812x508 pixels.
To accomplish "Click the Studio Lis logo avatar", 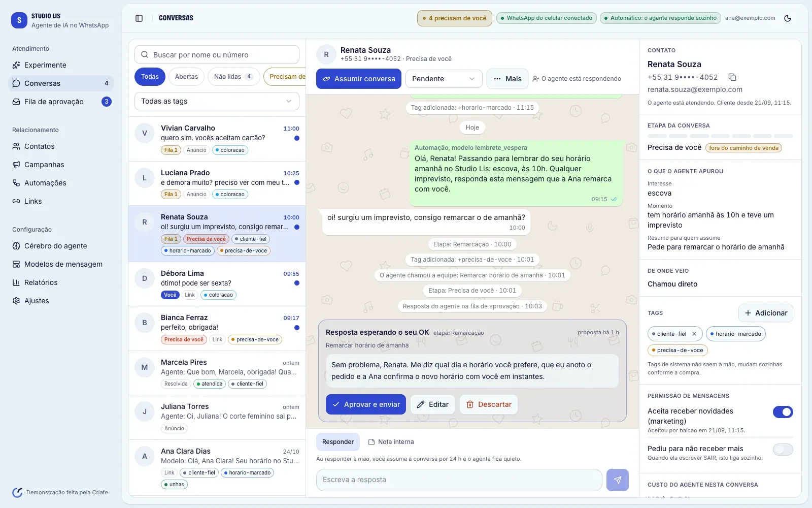I will 19,20.
